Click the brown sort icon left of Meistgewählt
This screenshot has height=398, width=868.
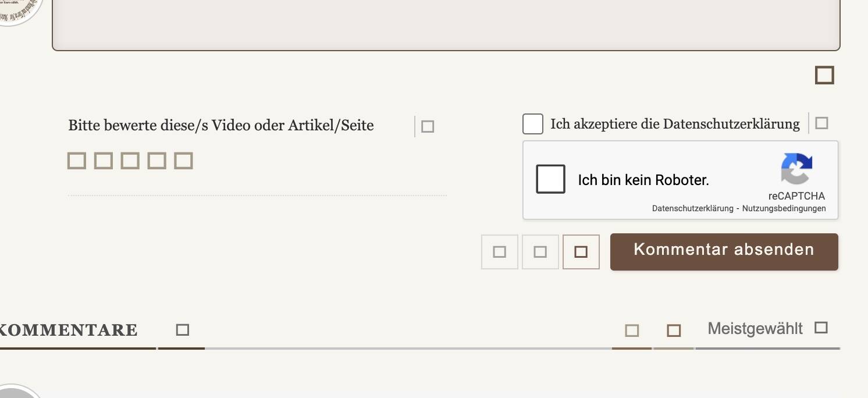pos(674,331)
